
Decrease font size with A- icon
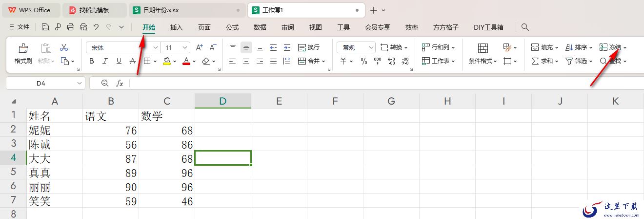213,47
